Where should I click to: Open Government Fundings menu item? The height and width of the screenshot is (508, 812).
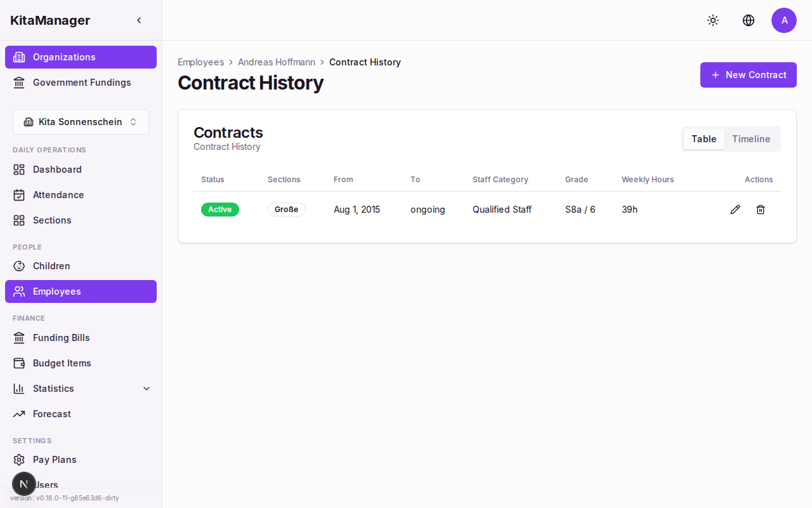[x=82, y=83]
